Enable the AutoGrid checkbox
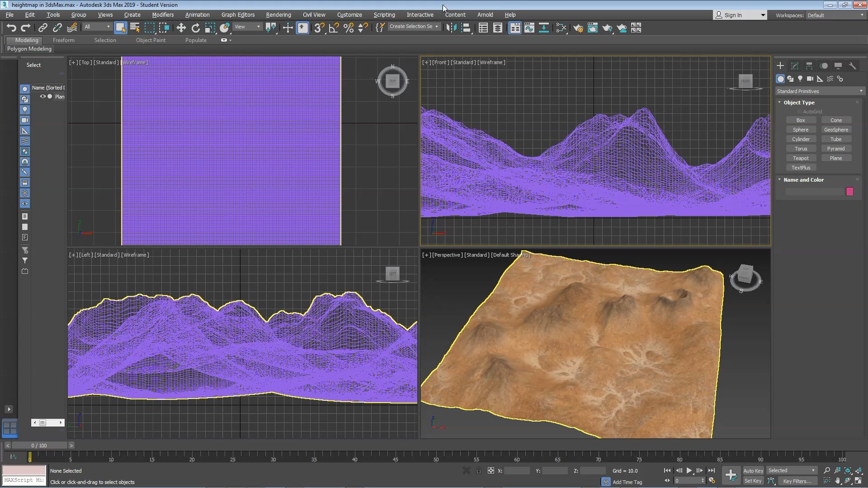 (799, 112)
